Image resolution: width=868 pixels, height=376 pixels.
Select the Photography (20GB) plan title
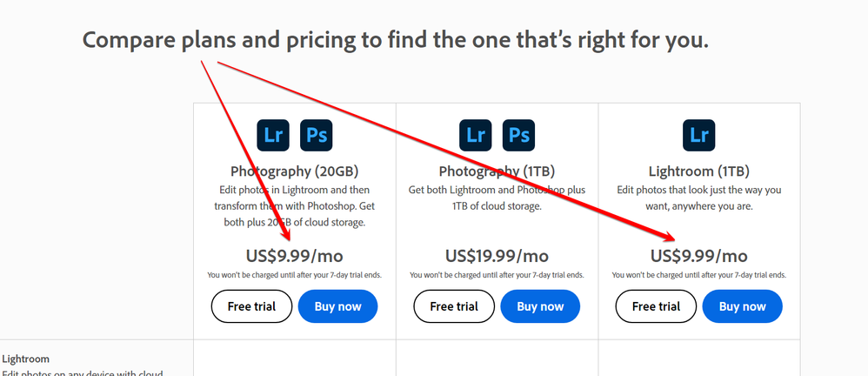click(294, 171)
